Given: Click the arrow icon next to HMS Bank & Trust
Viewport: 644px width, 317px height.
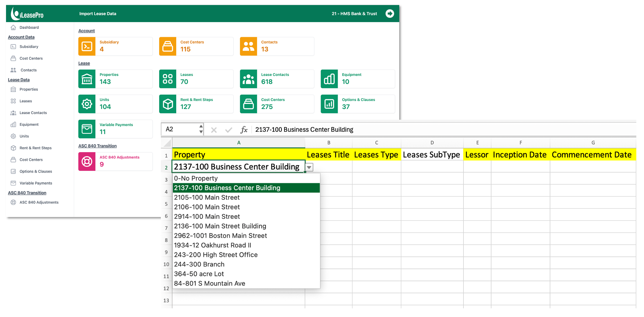Looking at the screenshot, I should (390, 13).
